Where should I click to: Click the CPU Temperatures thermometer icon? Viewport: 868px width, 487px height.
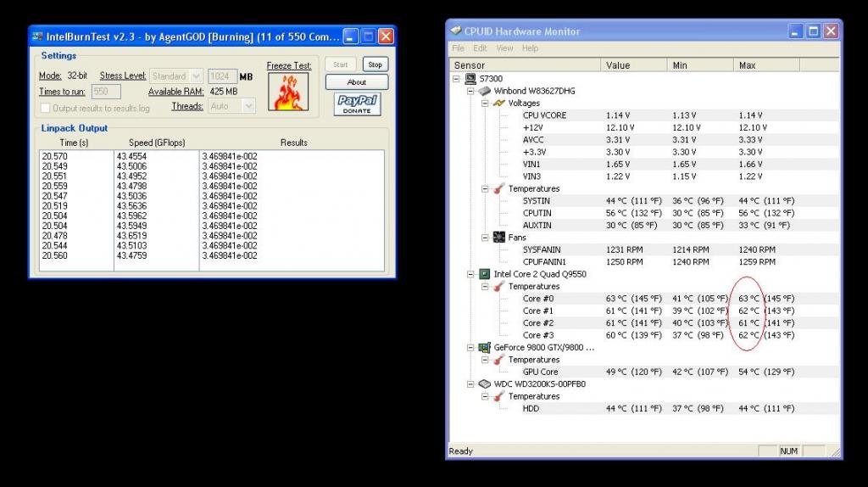tap(498, 286)
